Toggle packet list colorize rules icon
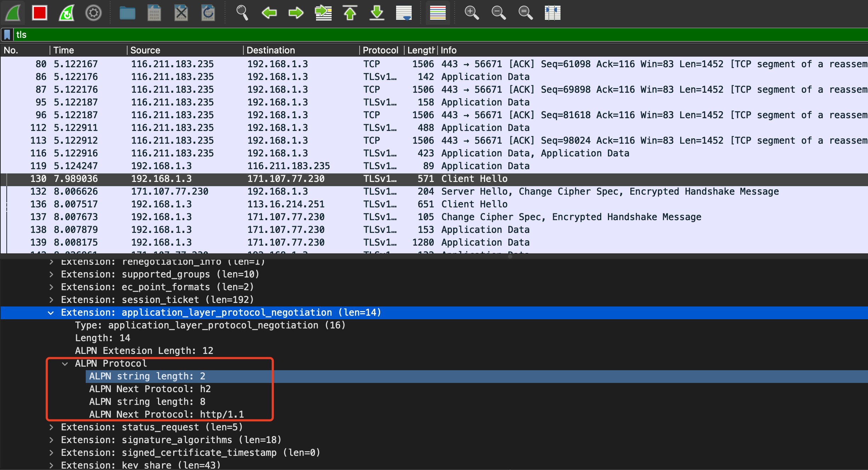Screen dimensions: 868x470 (x=438, y=13)
